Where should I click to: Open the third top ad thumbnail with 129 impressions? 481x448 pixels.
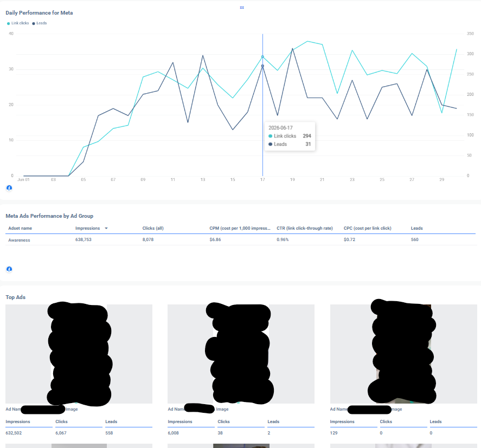403,354
